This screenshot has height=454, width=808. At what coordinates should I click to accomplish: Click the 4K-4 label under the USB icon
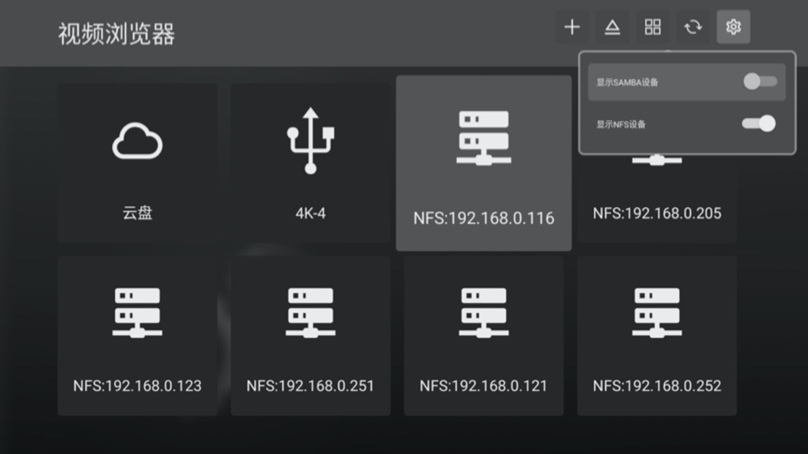(310, 214)
